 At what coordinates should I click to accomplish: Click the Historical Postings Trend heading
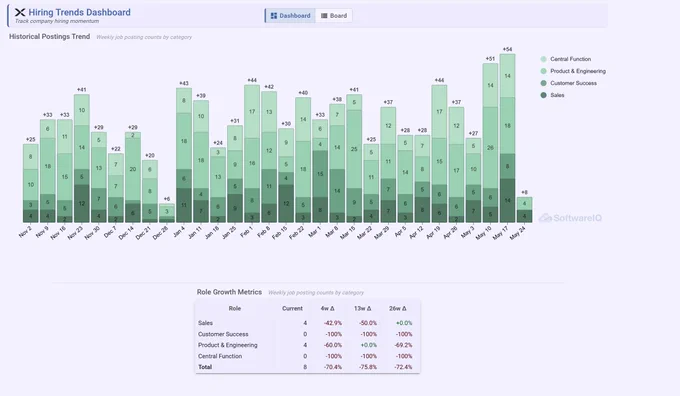49,36
